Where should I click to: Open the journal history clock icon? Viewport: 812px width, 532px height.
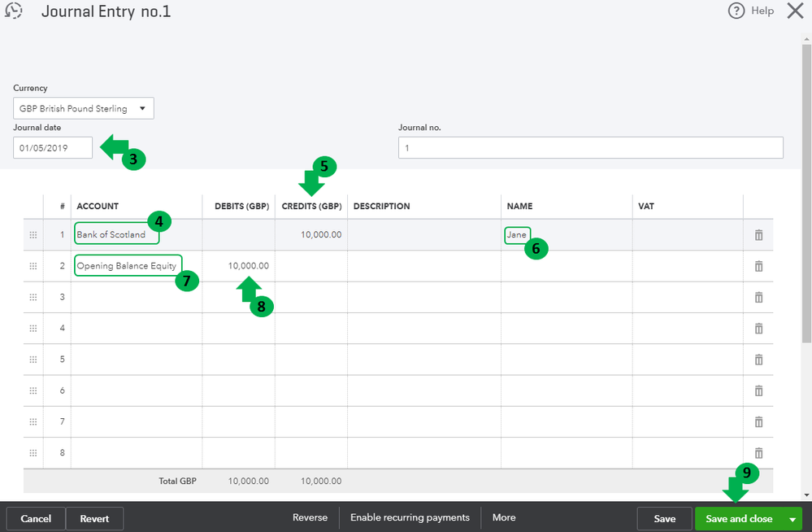point(14,11)
